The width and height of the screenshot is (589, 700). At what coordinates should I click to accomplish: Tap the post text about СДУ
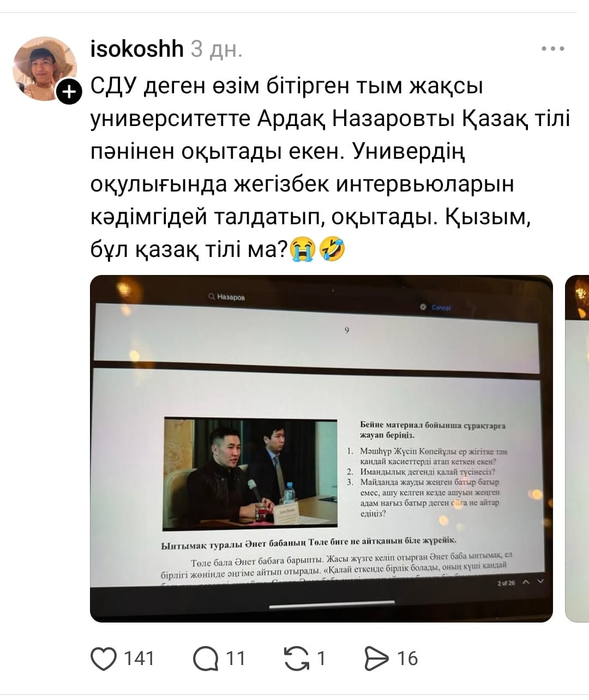coord(330,168)
